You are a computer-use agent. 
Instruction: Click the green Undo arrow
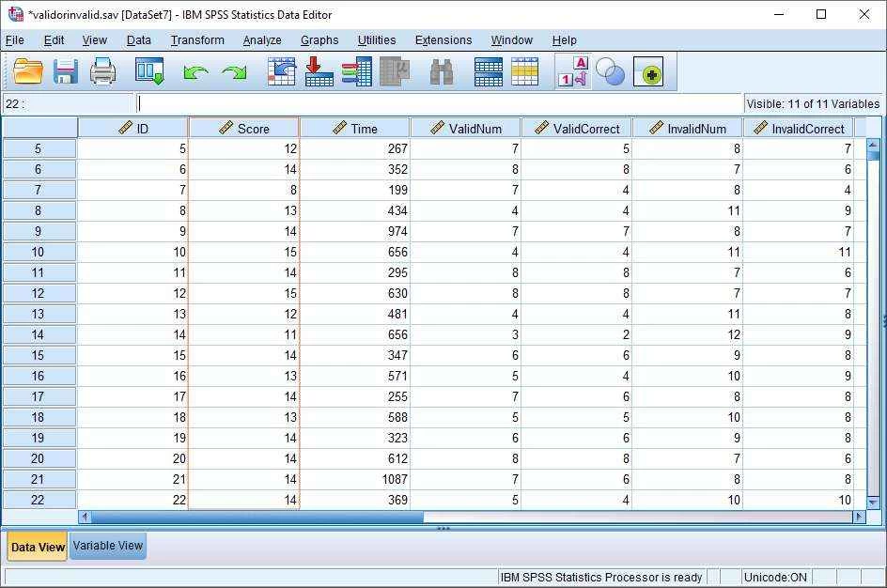point(195,72)
